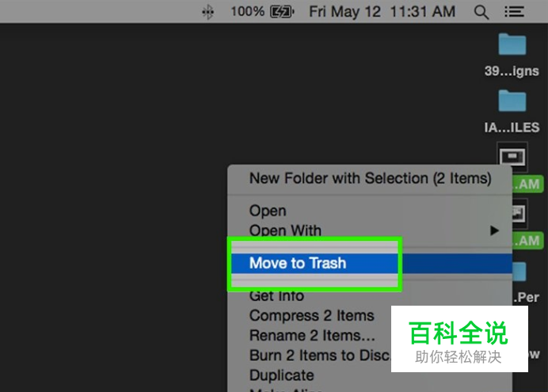This screenshot has height=392, width=548.
Task: Select the second screenshot file thumbnail
Action: point(519,214)
